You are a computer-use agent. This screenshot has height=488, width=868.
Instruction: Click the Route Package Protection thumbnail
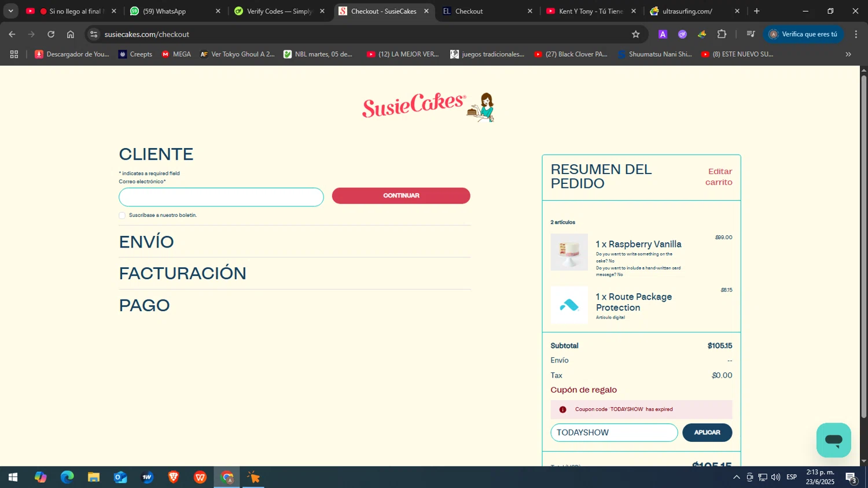[x=569, y=305]
